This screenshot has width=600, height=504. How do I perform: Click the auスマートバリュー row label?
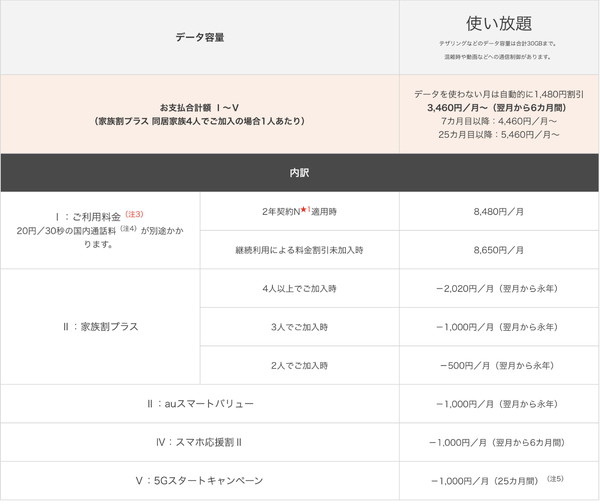click(199, 404)
